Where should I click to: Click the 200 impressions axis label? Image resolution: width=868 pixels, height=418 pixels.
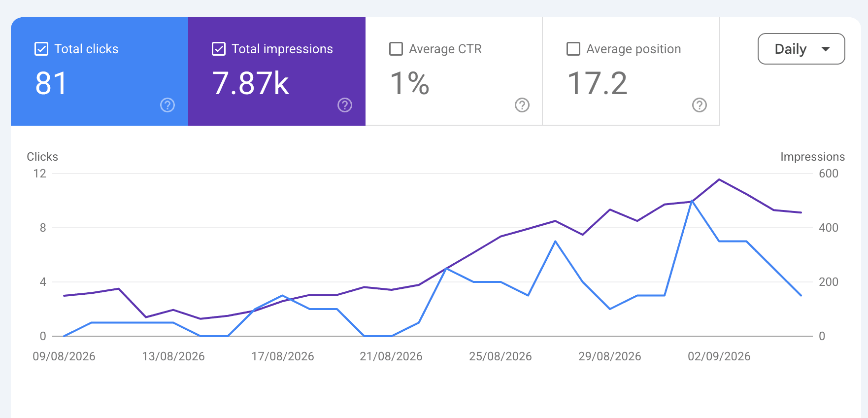829,282
